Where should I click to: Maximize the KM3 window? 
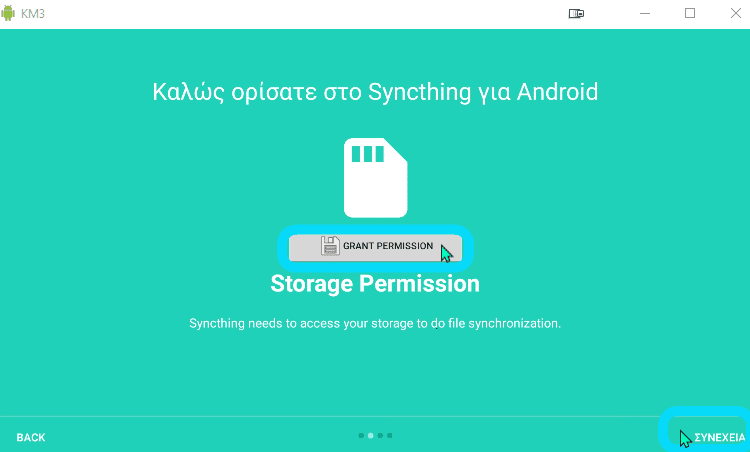pyautogui.click(x=690, y=13)
